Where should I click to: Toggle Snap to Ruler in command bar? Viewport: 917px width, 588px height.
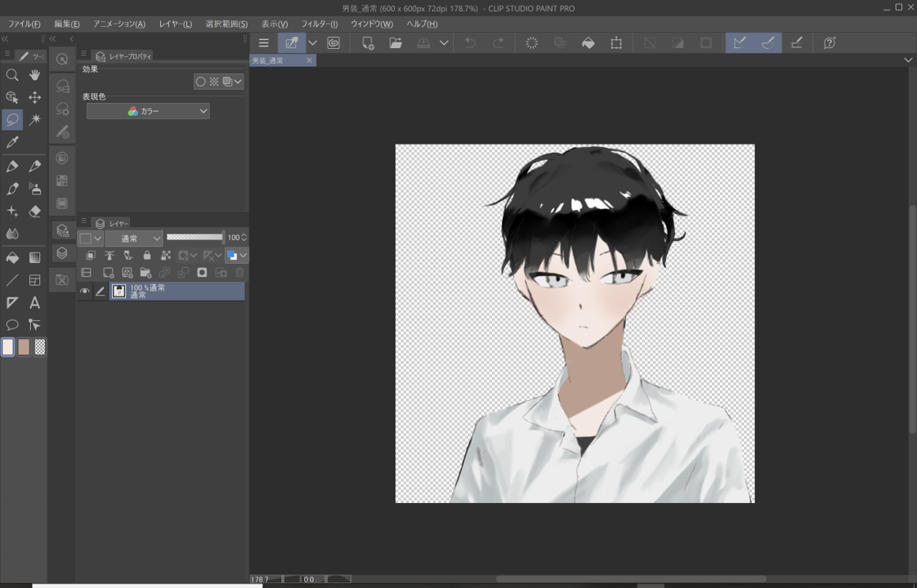740,43
